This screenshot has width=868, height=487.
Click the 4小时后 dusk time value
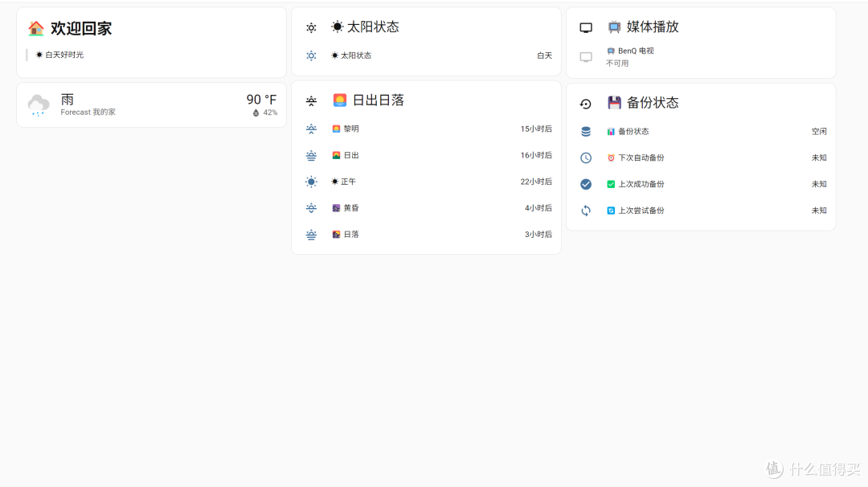(538, 208)
